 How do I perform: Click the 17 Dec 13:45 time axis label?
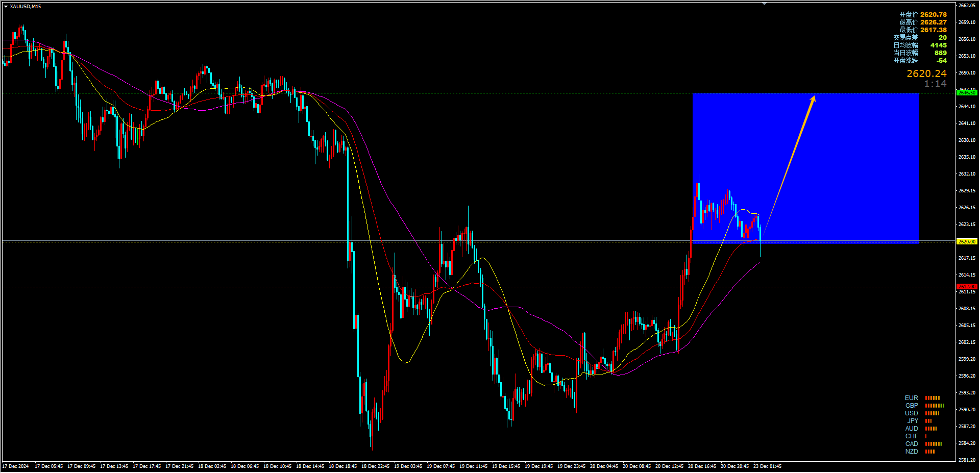point(114,466)
